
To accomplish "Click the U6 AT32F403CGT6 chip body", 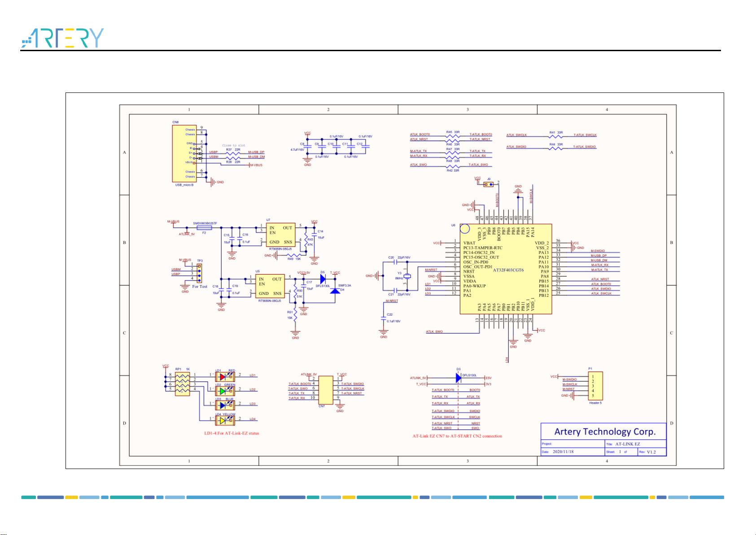I will 506,269.
